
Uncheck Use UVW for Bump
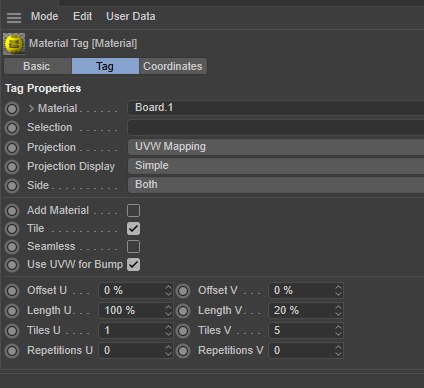click(x=133, y=265)
